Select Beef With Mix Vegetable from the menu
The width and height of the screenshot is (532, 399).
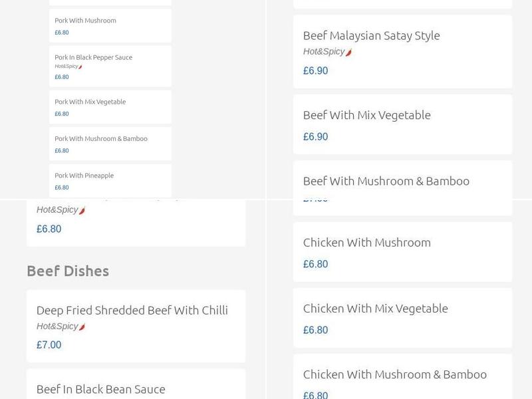point(367,114)
